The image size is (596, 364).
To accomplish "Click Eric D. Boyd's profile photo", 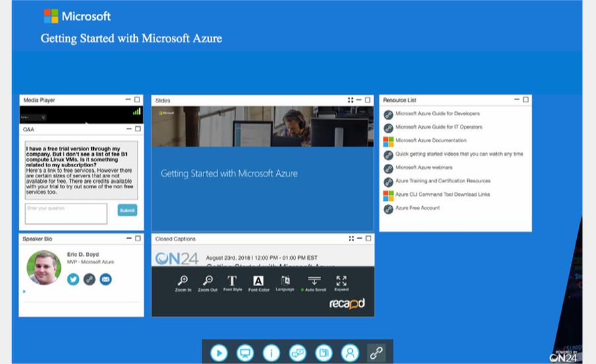I will (x=44, y=268).
